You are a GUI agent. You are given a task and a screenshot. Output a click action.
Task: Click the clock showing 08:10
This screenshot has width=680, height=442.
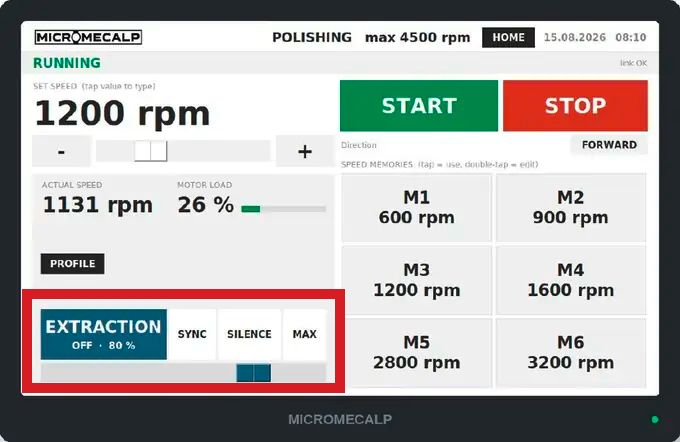point(631,37)
